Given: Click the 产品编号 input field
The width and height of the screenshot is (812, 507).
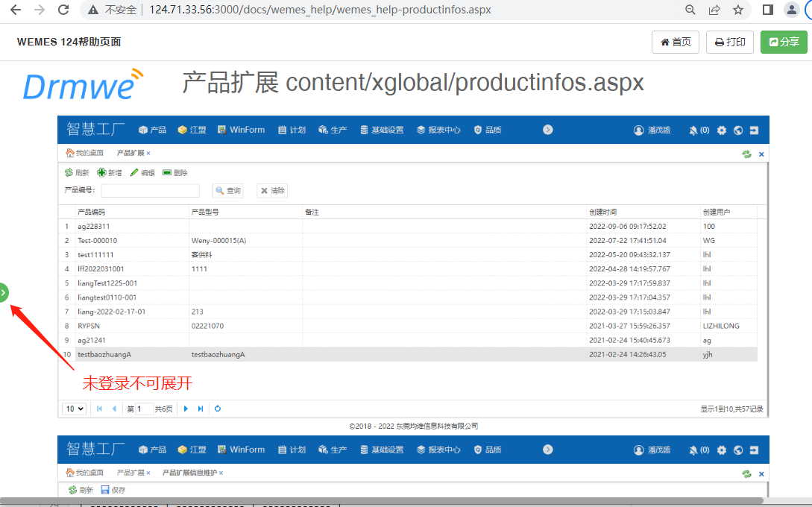Looking at the screenshot, I should (150, 191).
